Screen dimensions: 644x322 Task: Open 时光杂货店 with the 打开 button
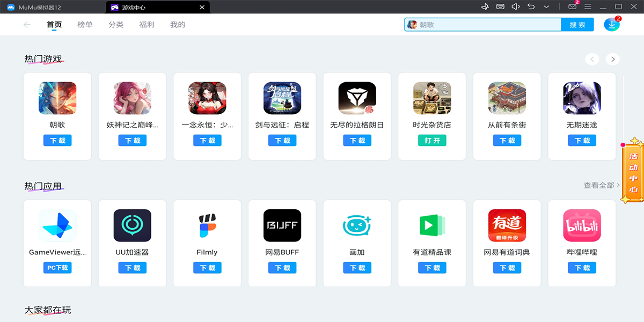[432, 141]
